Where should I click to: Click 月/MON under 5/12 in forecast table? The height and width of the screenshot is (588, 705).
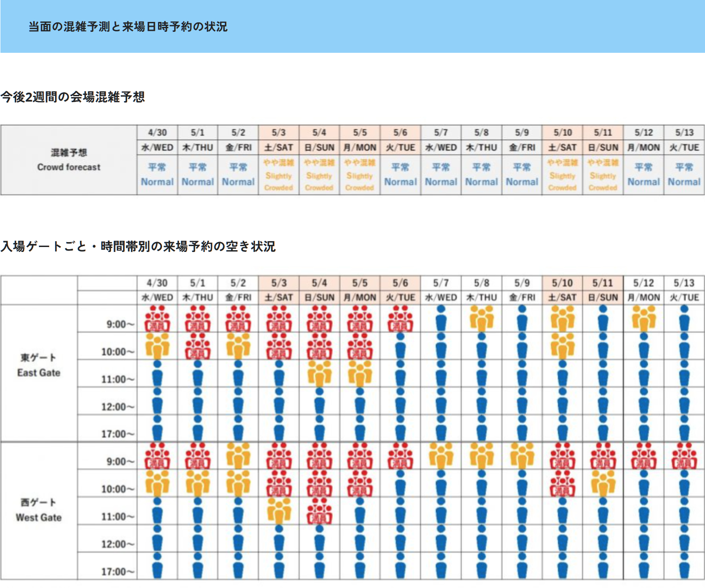643,147
